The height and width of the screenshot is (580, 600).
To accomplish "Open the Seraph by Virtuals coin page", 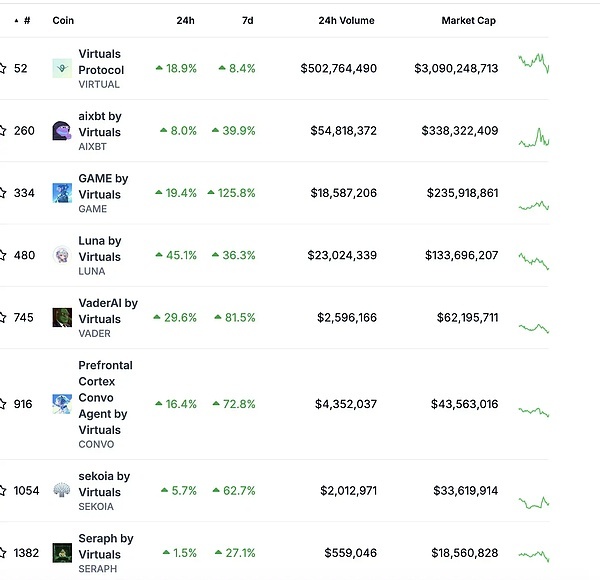I will pos(105,546).
